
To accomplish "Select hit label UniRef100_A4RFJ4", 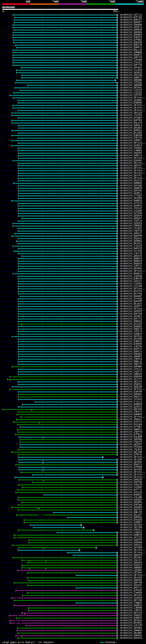I will coord(131,156).
